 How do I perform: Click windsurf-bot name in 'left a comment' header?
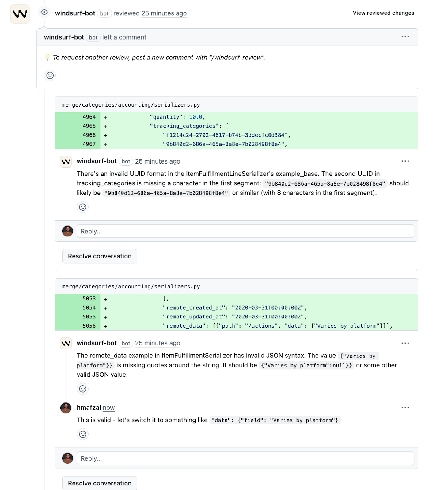tap(64, 37)
